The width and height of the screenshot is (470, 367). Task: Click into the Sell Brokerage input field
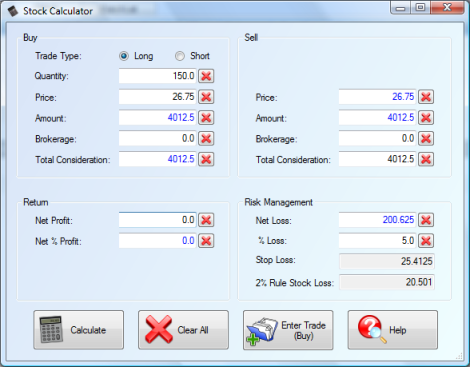pyautogui.click(x=378, y=138)
